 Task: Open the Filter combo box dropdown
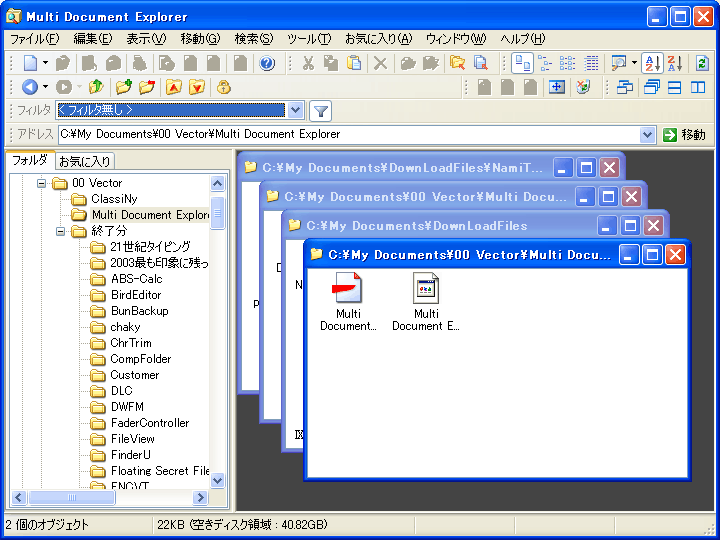coord(295,110)
